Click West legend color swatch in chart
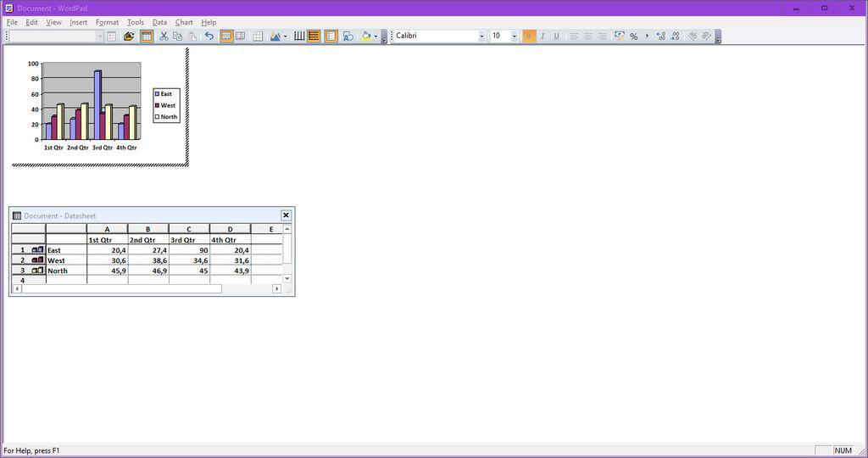The height and width of the screenshot is (458, 868). point(157,105)
